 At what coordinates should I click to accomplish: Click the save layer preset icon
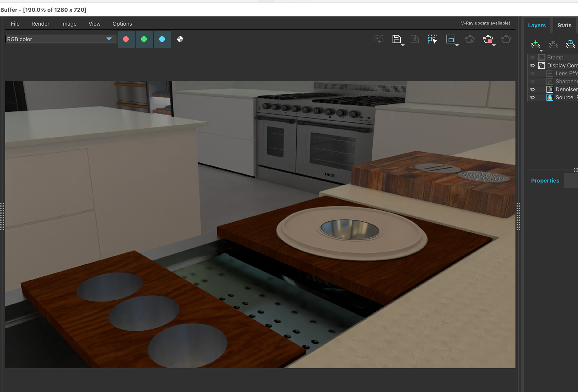click(570, 44)
